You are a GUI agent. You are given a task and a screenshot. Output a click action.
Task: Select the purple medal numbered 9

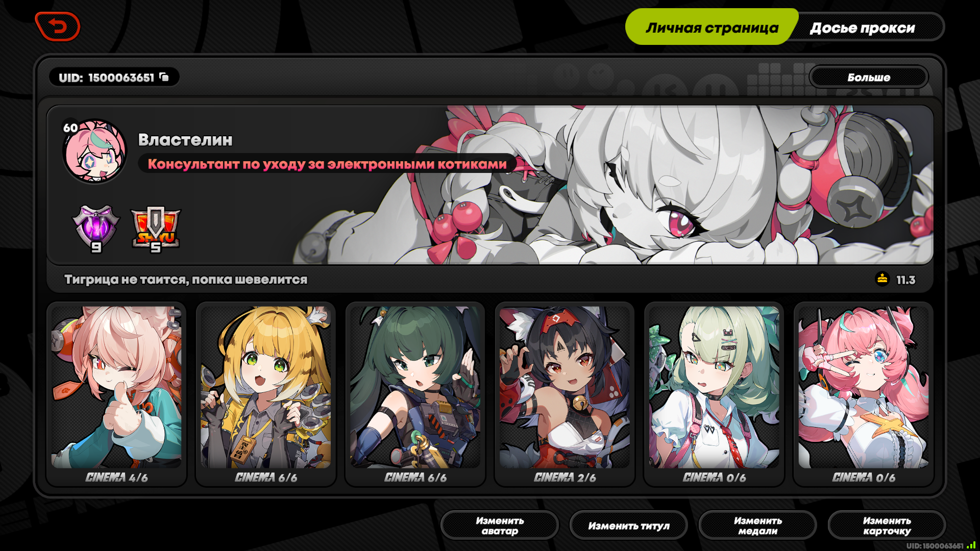[96, 229]
